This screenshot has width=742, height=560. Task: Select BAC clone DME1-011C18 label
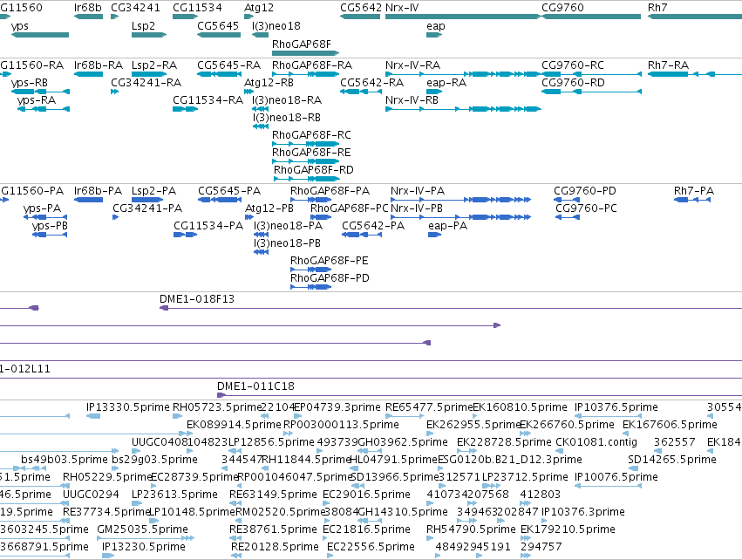pyautogui.click(x=255, y=386)
